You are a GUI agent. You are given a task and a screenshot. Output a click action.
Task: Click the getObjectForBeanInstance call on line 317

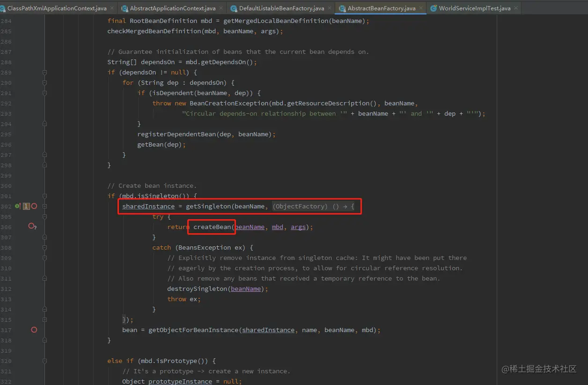[x=193, y=330]
